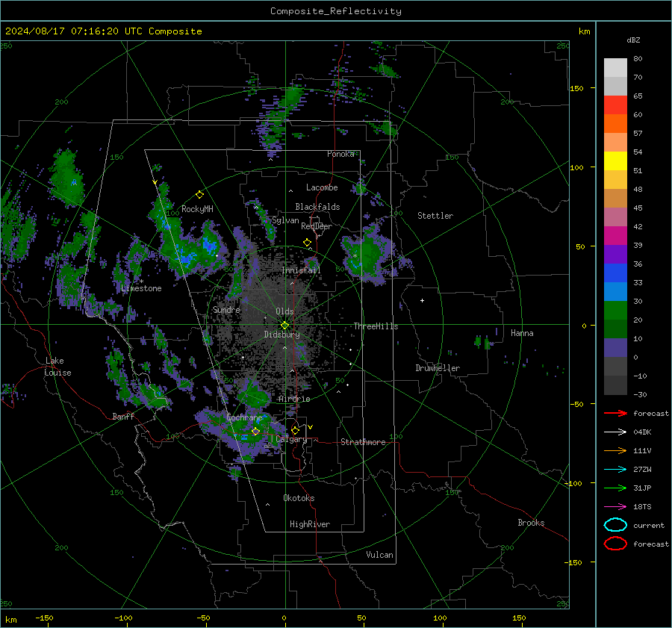Click the green 31JP arrow icon
Viewport: 672px width, 628px height.
(x=615, y=488)
